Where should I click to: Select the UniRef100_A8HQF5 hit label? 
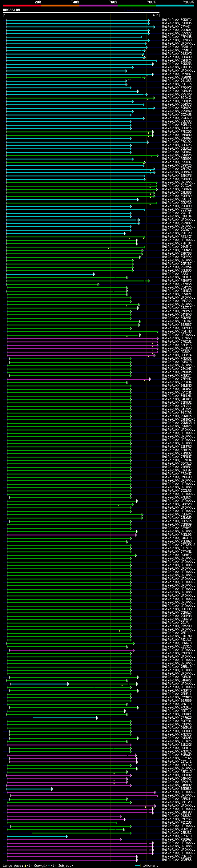pos(177,281)
